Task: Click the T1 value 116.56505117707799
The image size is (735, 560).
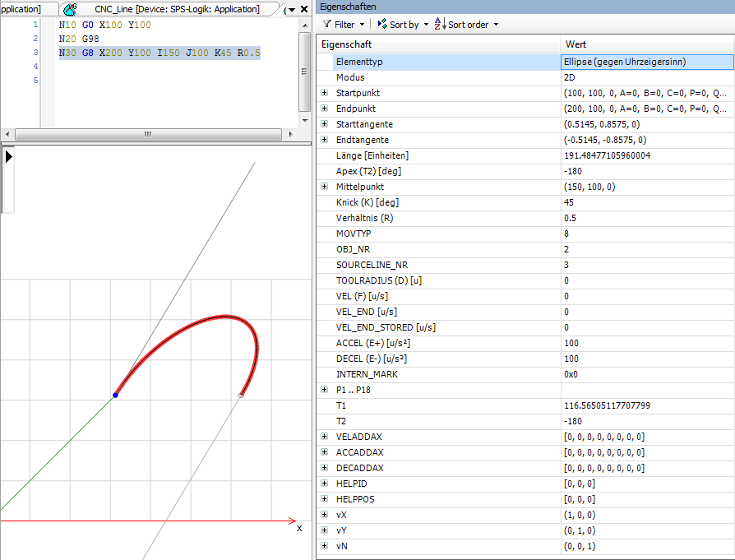Action: click(x=647, y=405)
